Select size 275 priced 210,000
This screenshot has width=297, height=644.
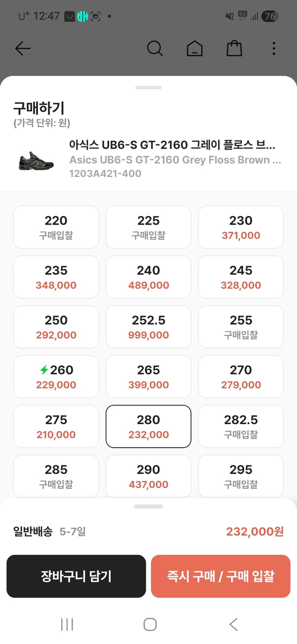(56, 426)
